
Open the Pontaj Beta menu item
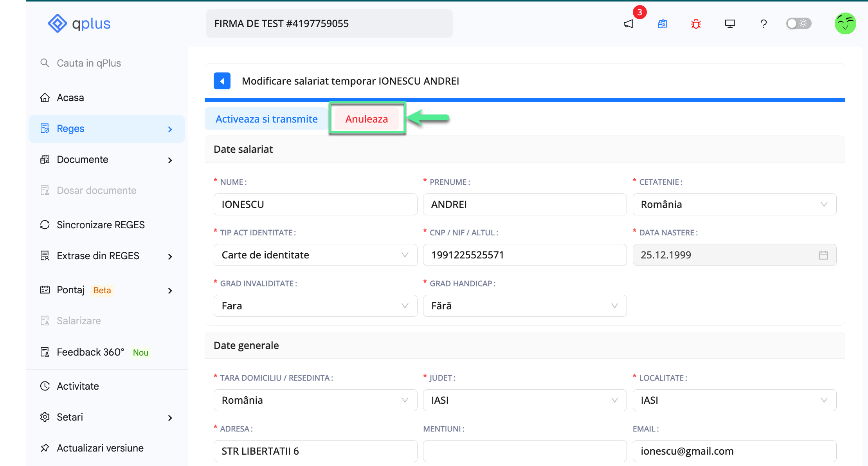point(71,290)
